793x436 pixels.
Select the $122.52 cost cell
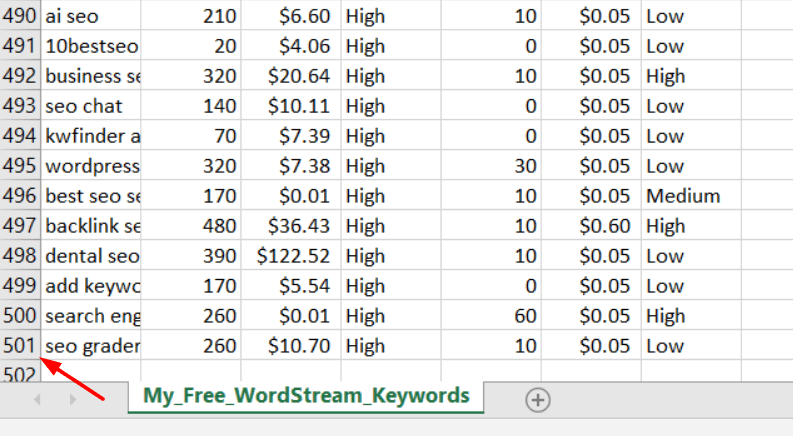291,256
